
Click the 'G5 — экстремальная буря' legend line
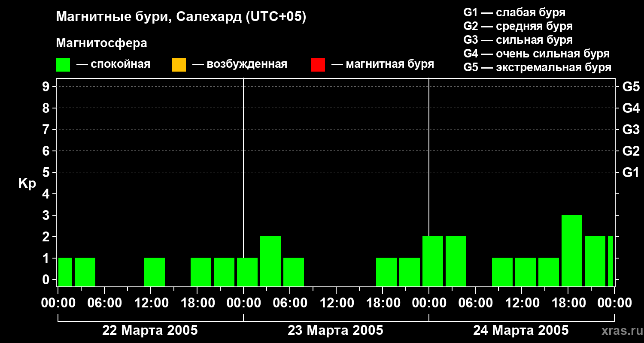(538, 67)
